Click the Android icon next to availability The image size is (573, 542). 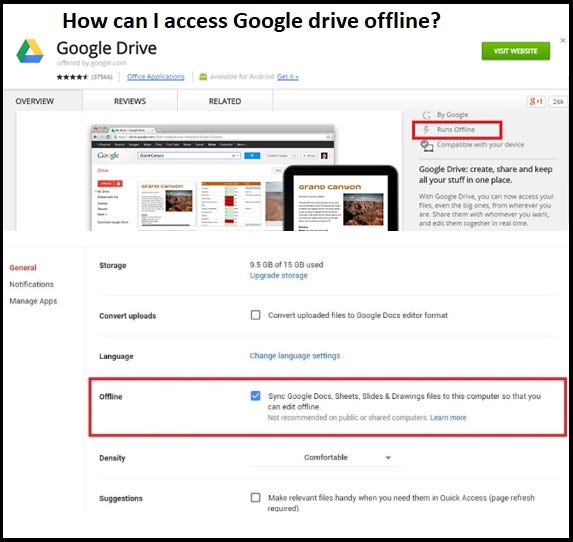pyautogui.click(x=203, y=77)
